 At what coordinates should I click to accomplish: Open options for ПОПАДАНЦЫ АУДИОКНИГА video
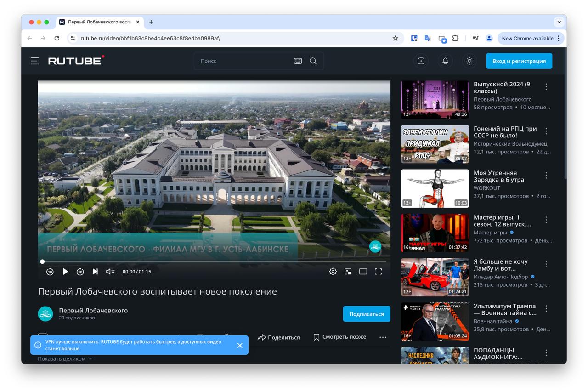546,353
